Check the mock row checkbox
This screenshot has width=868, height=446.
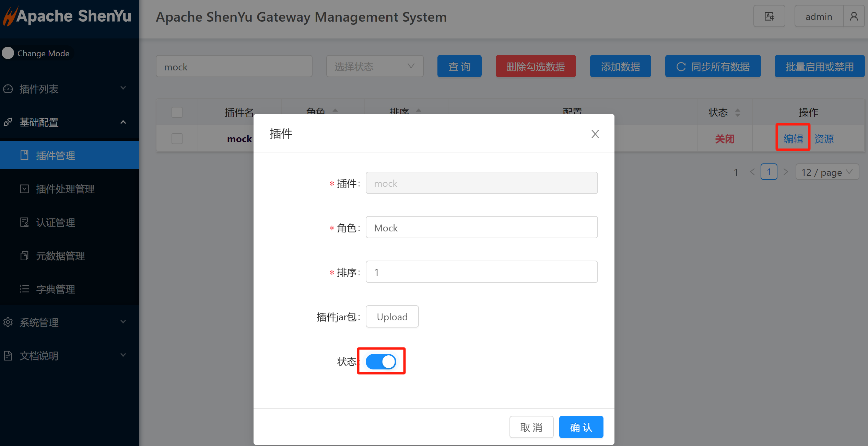pos(177,139)
